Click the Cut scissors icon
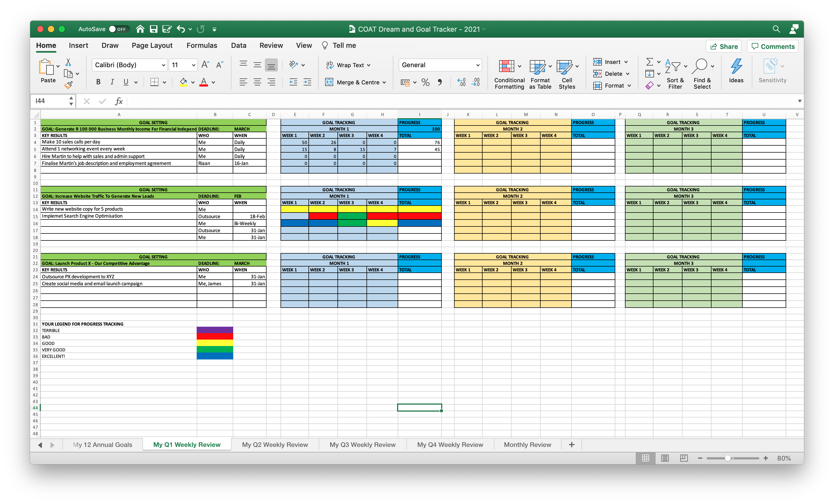 [68, 62]
